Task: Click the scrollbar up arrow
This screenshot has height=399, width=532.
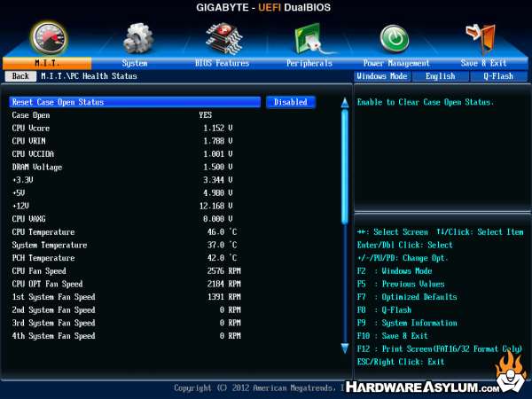Action: click(x=345, y=103)
